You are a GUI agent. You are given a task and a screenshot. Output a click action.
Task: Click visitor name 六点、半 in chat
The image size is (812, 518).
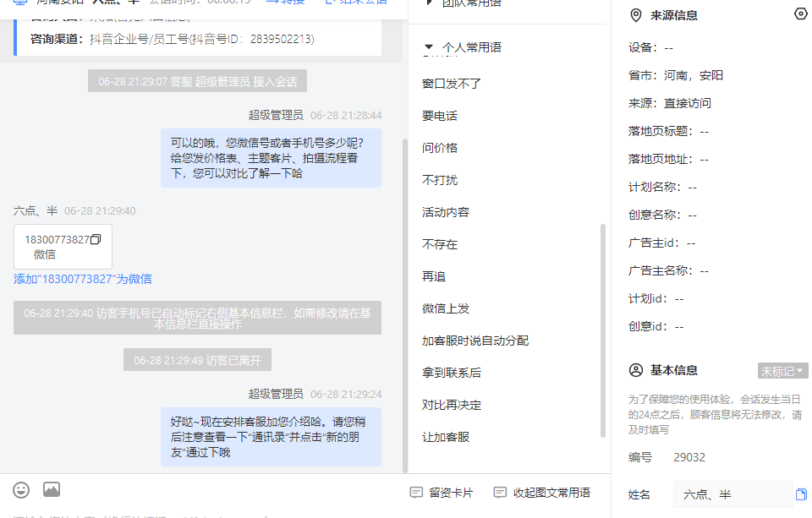[x=36, y=210]
